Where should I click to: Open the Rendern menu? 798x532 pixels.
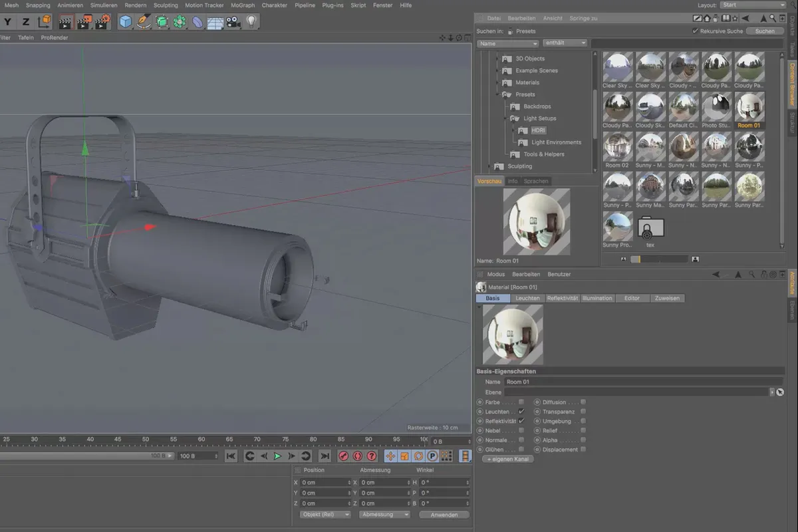136,5
